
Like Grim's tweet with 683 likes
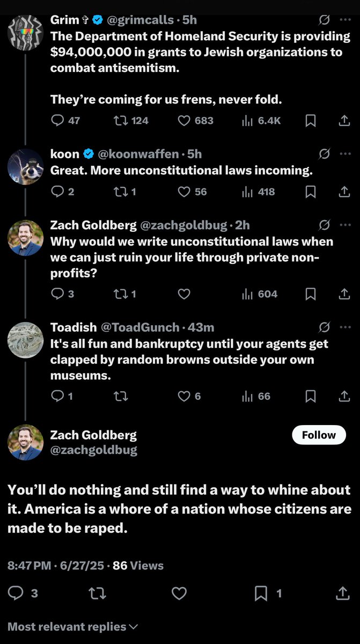click(x=184, y=121)
